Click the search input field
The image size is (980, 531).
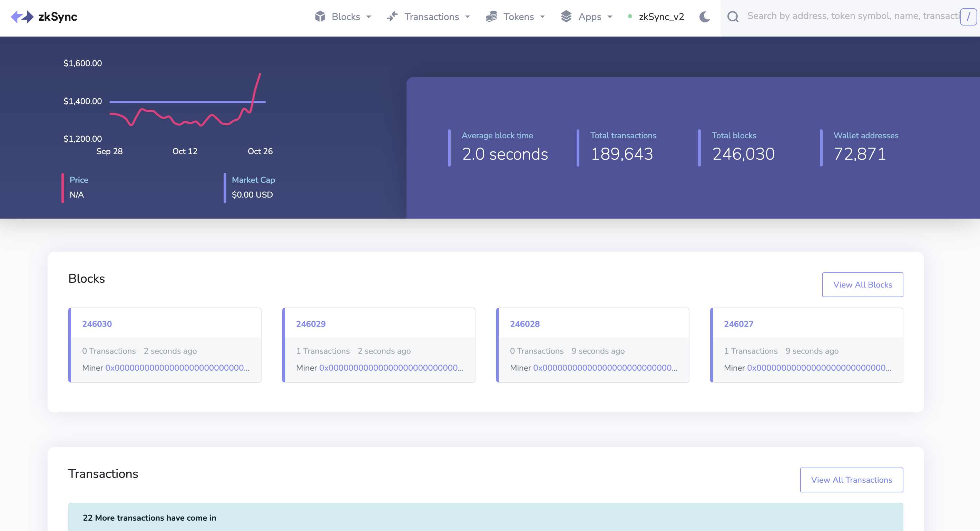[850, 16]
